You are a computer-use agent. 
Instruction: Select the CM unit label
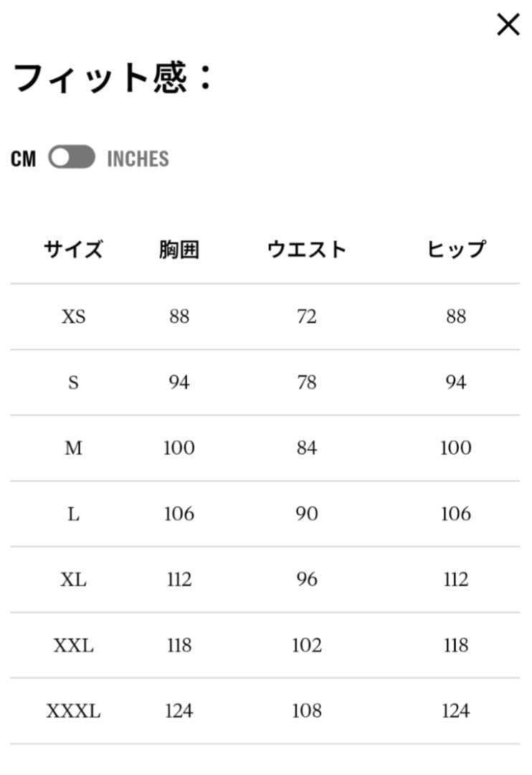coord(24,159)
